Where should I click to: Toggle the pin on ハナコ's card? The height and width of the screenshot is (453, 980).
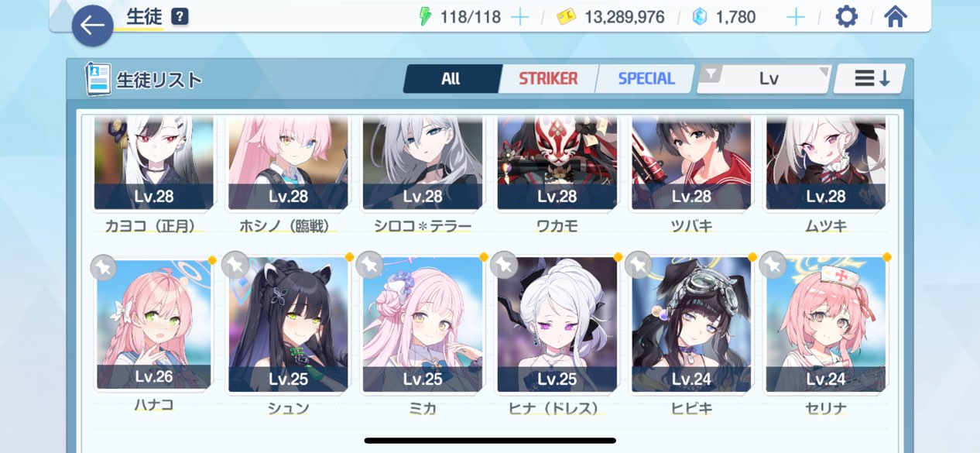click(x=103, y=268)
